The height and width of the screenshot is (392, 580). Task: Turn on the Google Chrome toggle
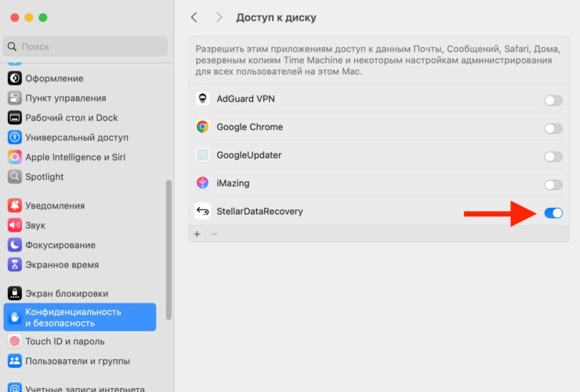click(x=553, y=129)
